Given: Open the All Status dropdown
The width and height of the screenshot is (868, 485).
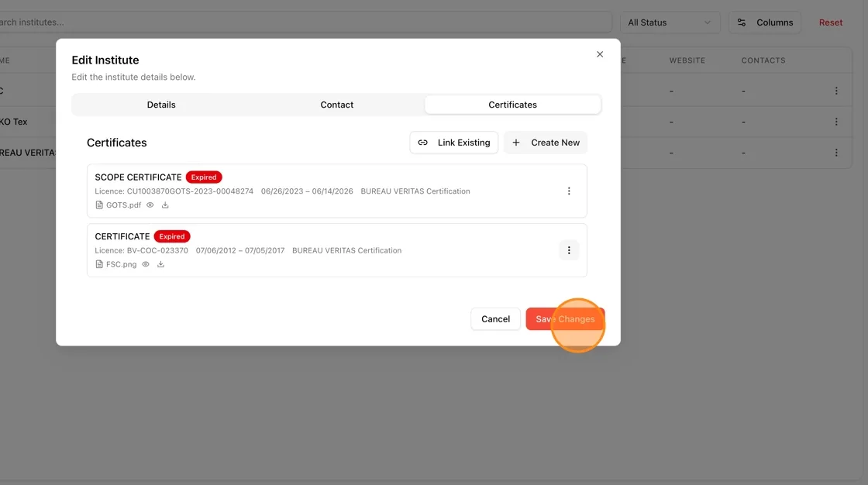Looking at the screenshot, I should coord(670,22).
